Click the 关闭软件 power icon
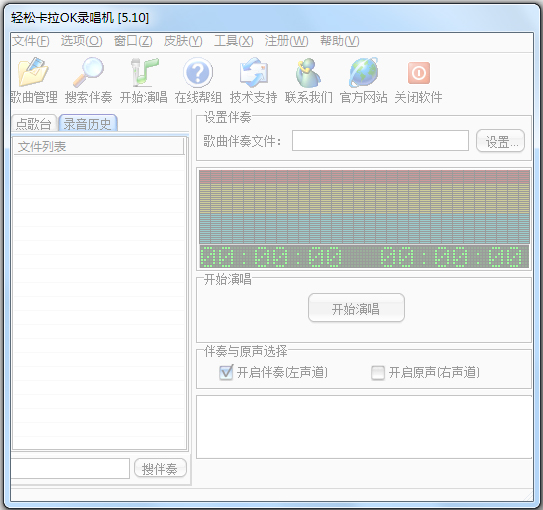 point(419,73)
